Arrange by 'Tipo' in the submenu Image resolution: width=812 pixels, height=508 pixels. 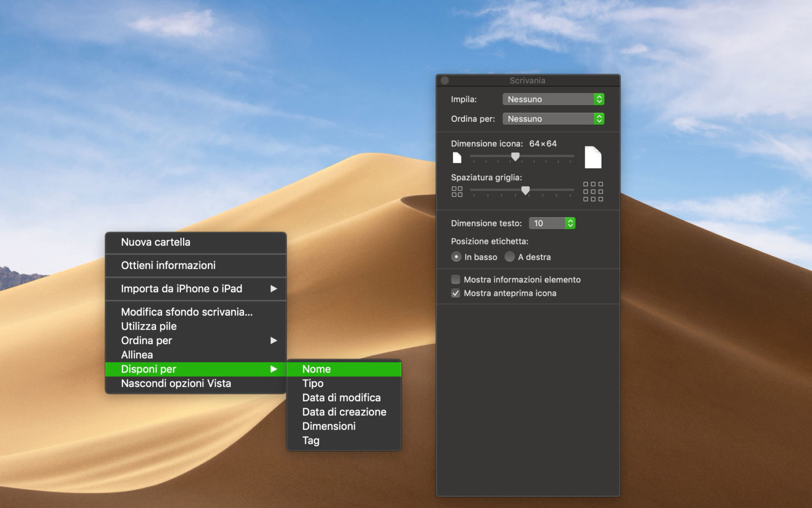point(344,383)
